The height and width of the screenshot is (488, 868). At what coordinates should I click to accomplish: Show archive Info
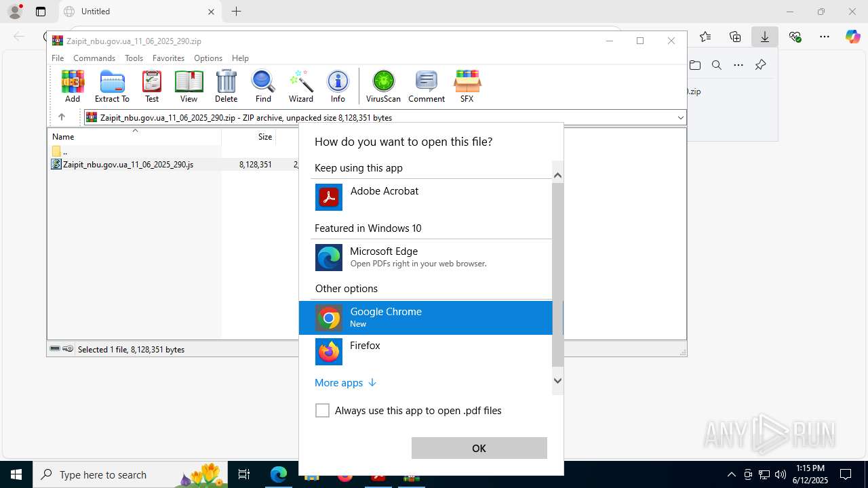[x=338, y=86]
